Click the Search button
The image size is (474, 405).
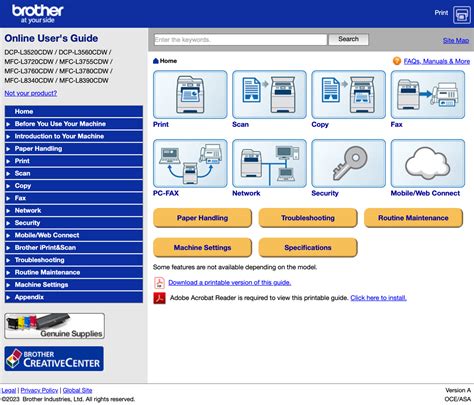point(349,39)
